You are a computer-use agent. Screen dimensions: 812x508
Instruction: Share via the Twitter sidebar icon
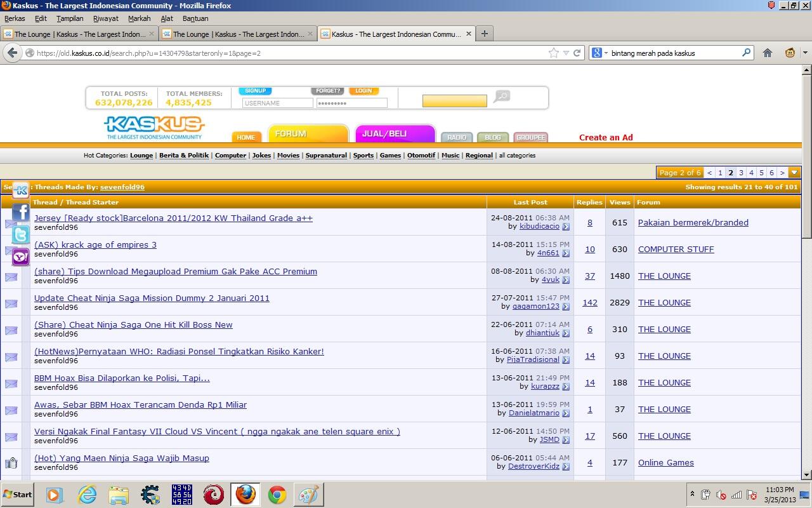[21, 234]
